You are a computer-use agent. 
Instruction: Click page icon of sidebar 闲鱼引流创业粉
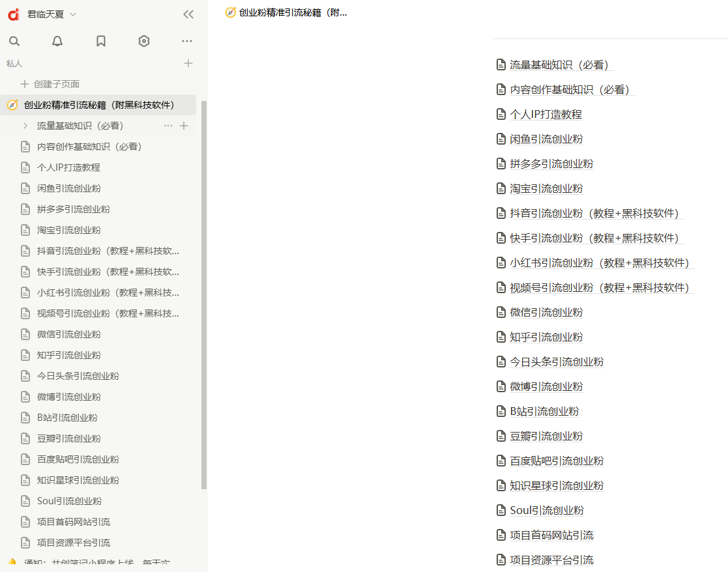point(25,188)
